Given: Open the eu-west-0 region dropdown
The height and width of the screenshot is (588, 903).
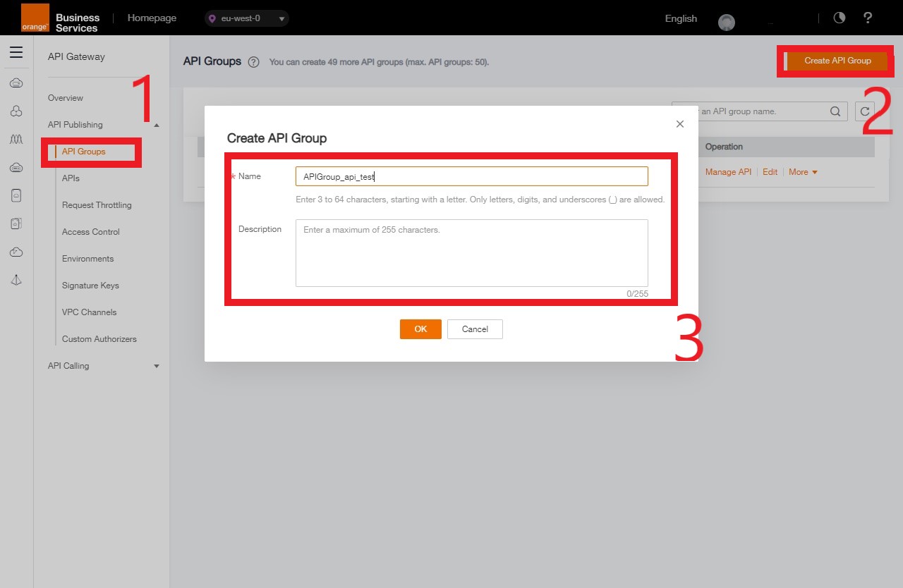Looking at the screenshot, I should click(x=247, y=18).
